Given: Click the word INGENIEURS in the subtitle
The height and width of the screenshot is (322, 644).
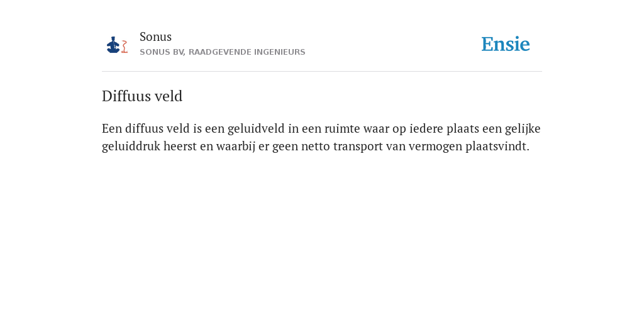Looking at the screenshot, I should point(280,52).
